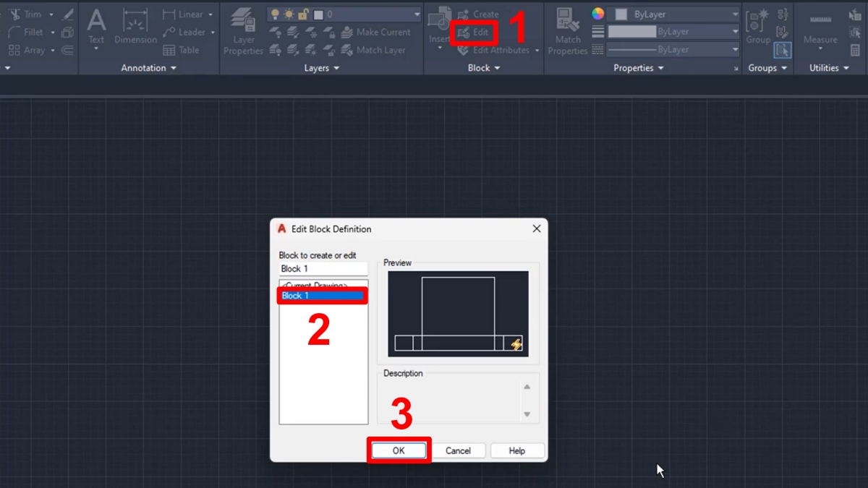The width and height of the screenshot is (868, 488).
Task: Click the Group Edit icon
Action: 783,32
